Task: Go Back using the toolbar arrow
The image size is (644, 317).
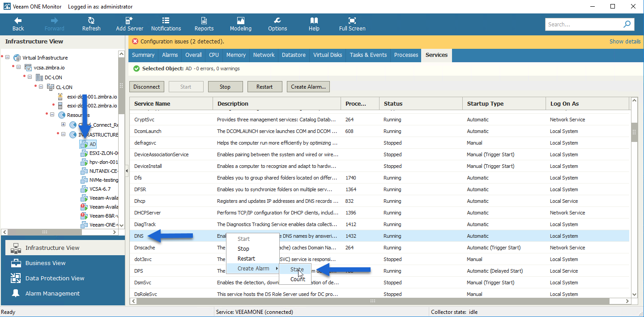Action: click(18, 21)
